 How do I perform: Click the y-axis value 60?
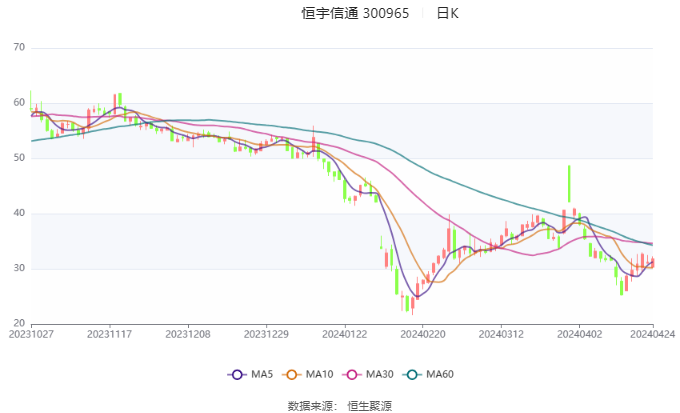pyautogui.click(x=20, y=102)
